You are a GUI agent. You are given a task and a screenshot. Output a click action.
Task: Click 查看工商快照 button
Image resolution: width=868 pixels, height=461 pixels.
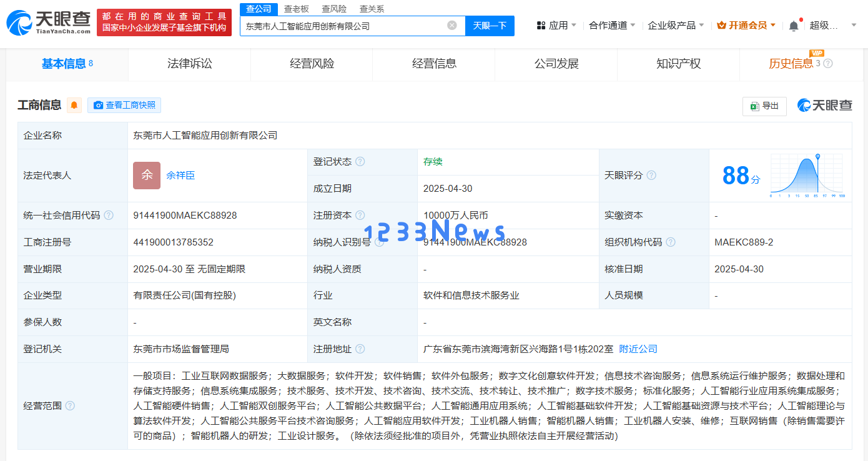point(124,105)
